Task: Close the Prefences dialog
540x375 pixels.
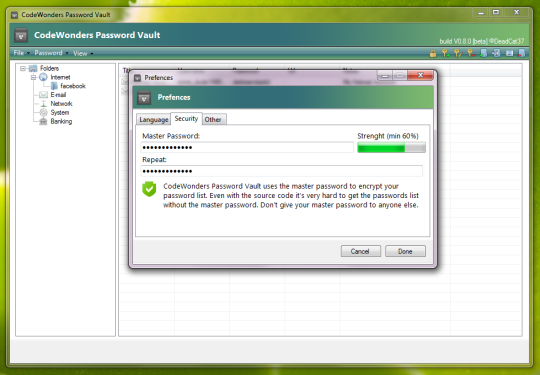Action: [420, 75]
